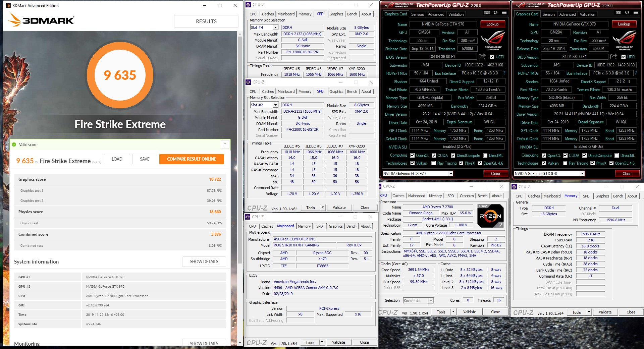Toggle OpenGL 4.6 checkbox in right GPU-Z window

(611, 163)
